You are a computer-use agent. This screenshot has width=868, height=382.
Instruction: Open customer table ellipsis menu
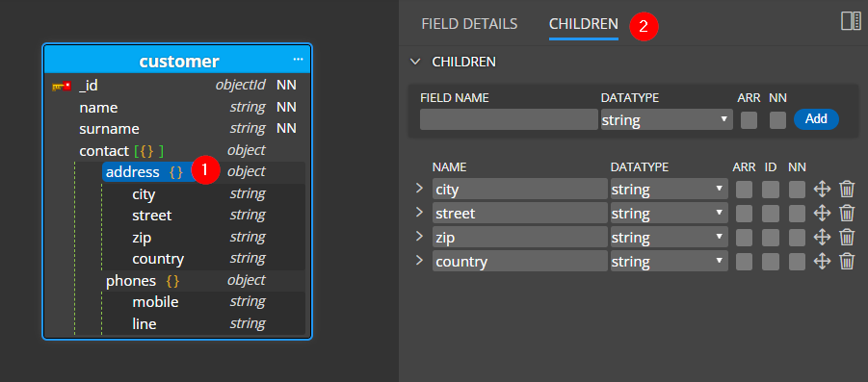click(x=298, y=59)
